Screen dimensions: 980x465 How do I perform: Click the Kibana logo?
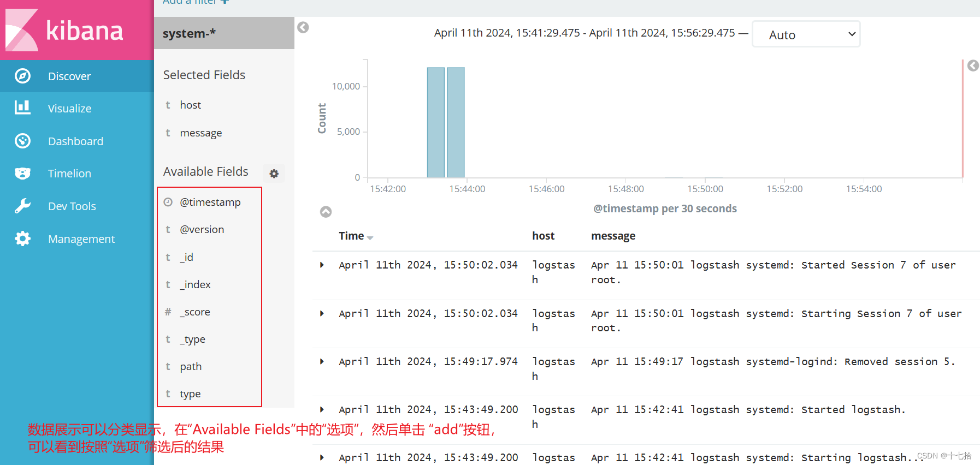[64, 30]
